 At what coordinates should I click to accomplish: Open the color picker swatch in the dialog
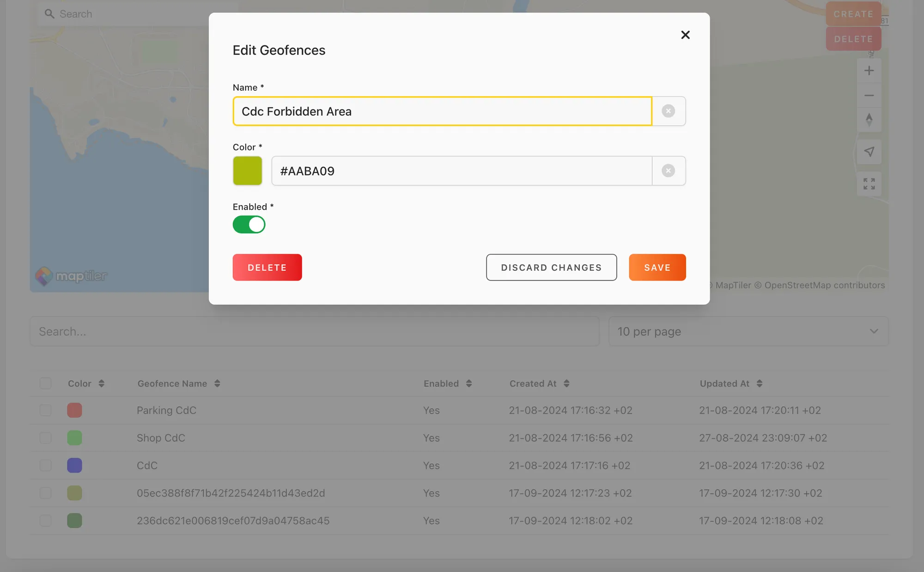click(x=247, y=170)
